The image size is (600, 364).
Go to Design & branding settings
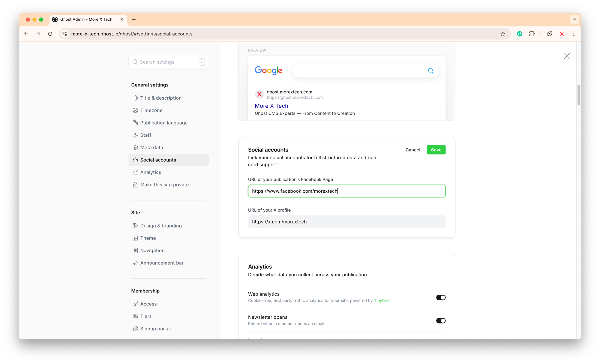pos(161,226)
